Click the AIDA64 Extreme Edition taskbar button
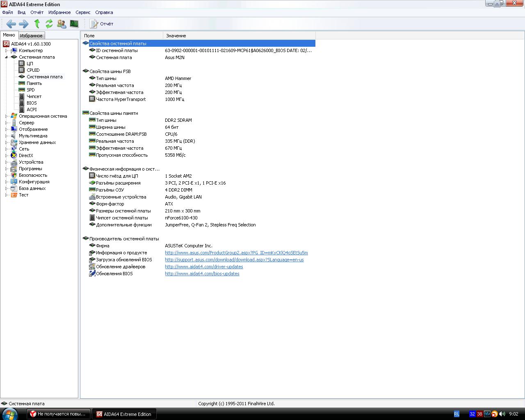 (124, 414)
